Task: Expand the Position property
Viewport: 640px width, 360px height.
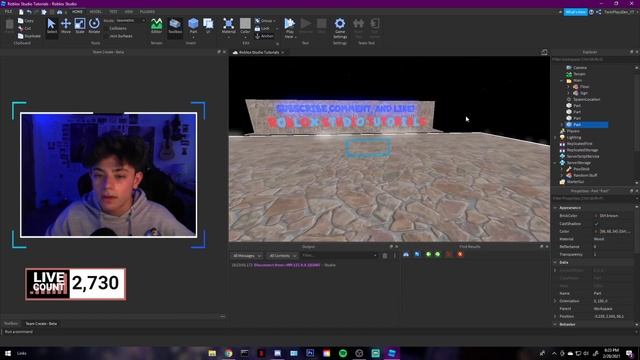Action: click(x=555, y=316)
